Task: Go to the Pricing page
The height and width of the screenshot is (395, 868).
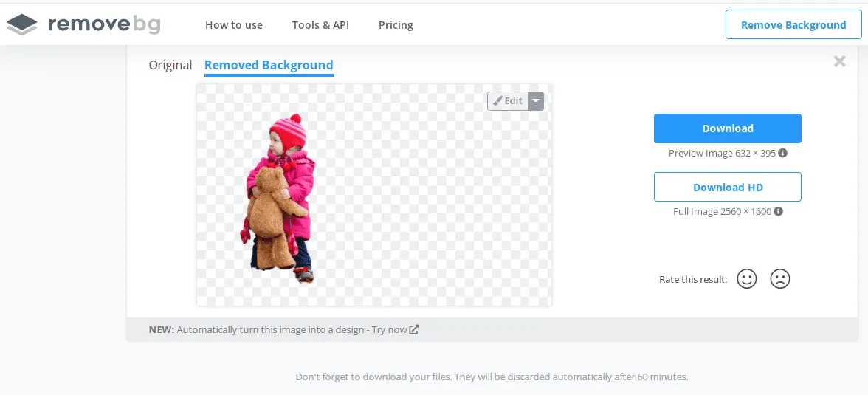Action: click(x=396, y=25)
